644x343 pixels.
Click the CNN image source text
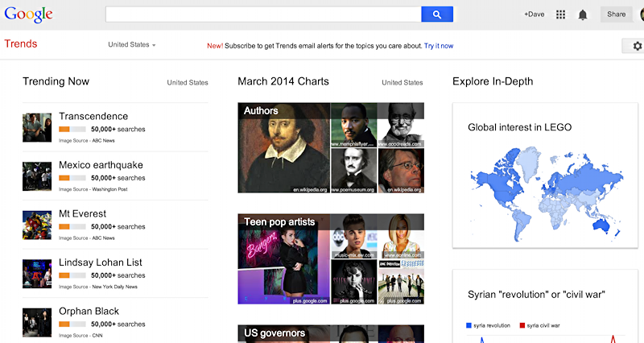pos(97,336)
